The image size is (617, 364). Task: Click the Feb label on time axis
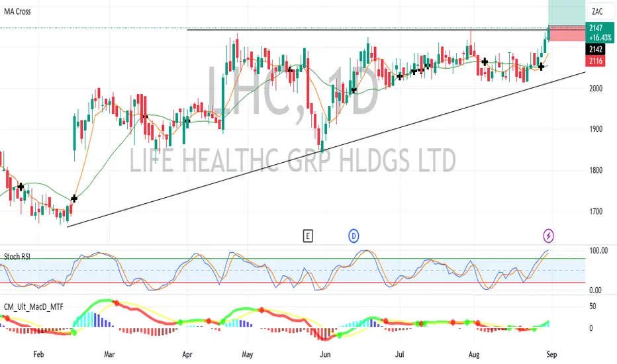pos(38,355)
